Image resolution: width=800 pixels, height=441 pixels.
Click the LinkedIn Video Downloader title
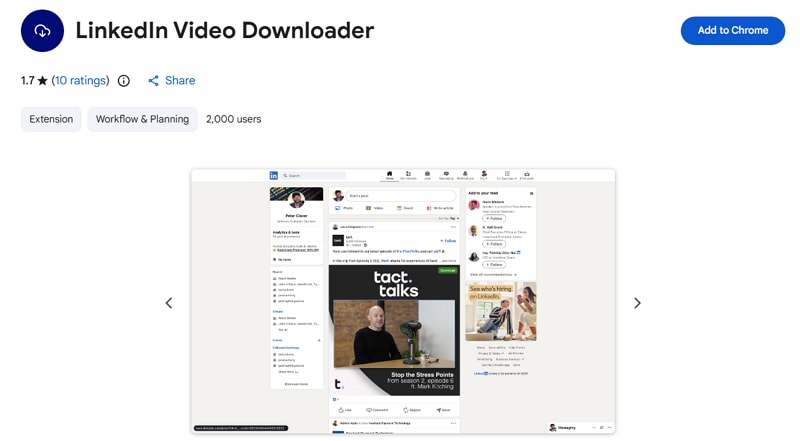click(224, 31)
